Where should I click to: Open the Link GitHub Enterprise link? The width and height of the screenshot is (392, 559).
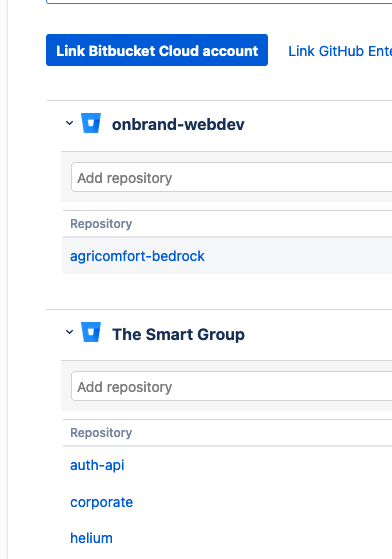(x=340, y=51)
